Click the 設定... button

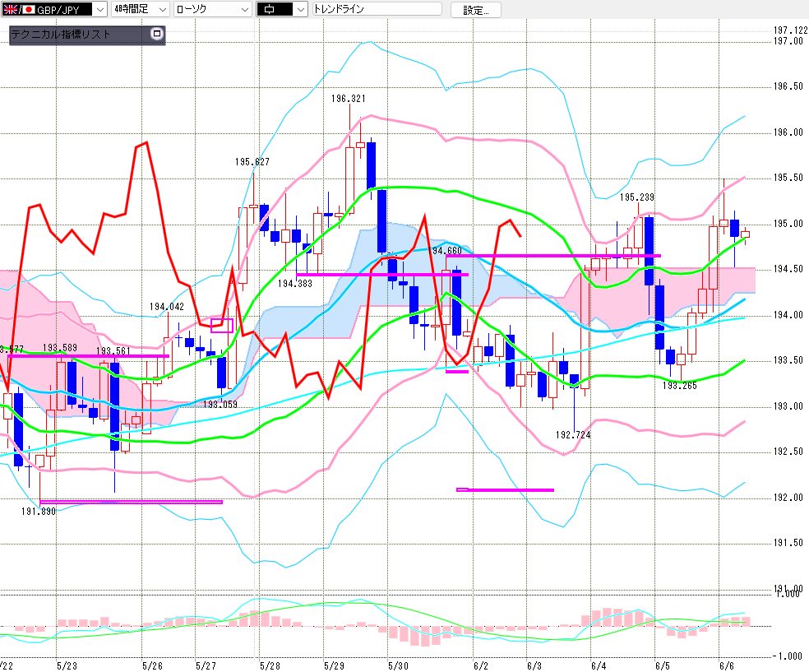pos(476,10)
